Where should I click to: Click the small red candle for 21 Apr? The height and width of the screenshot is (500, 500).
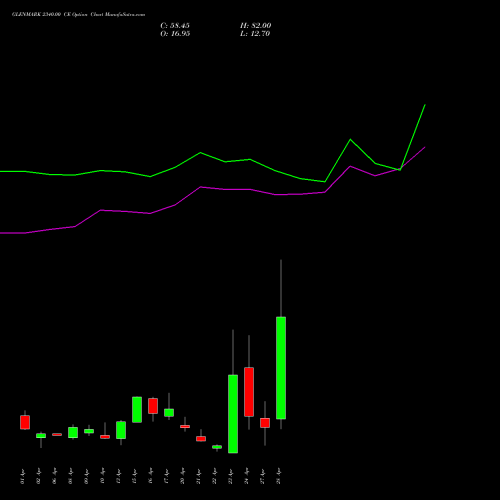tap(201, 439)
